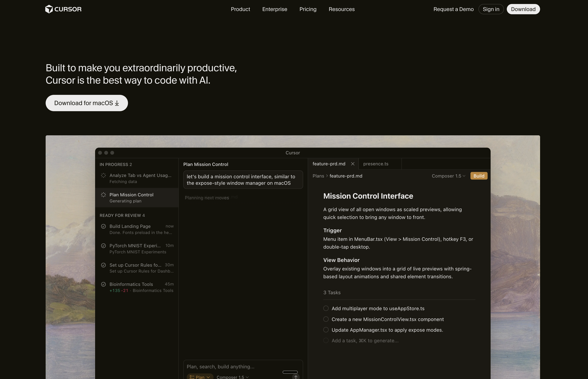Click the spinner icon beside Analyze Tab vs Agent Usage
The image size is (588, 379).
coord(103,175)
